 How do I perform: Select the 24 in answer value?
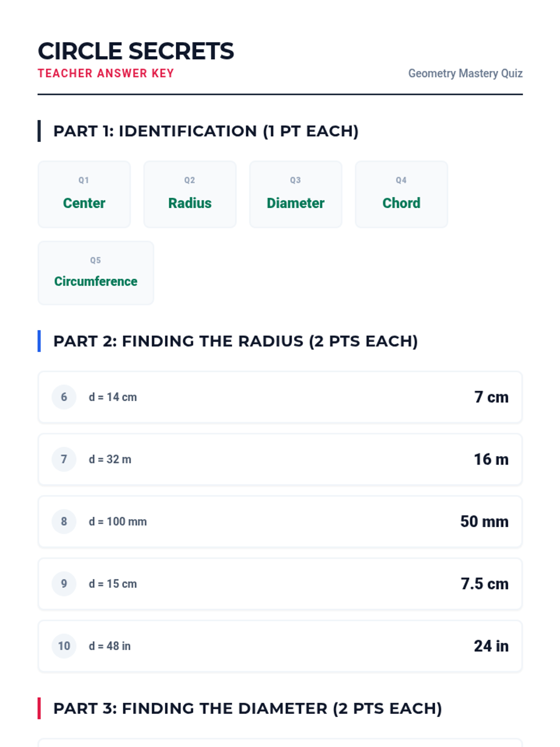tap(491, 646)
